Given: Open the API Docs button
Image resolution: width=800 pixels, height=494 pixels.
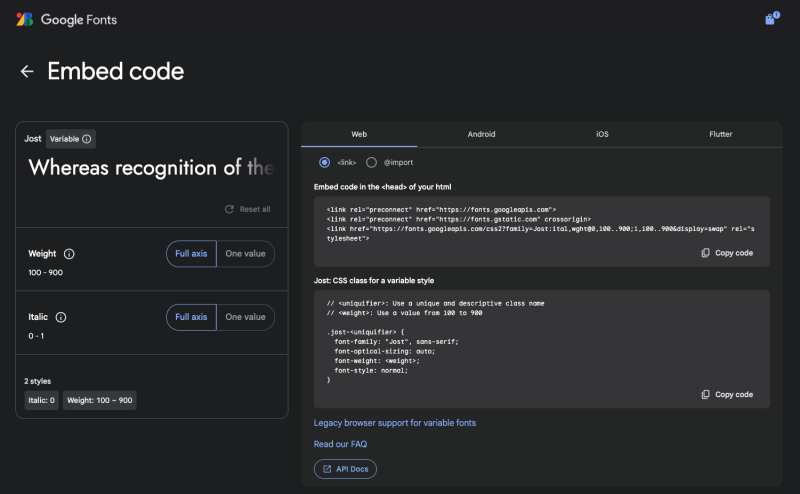Looking at the screenshot, I should click(345, 469).
